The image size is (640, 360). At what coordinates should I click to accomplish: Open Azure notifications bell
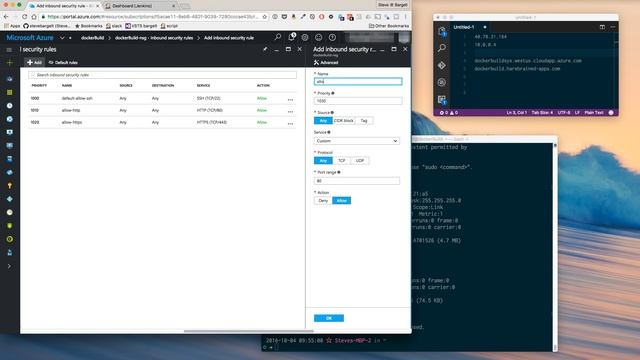point(291,37)
